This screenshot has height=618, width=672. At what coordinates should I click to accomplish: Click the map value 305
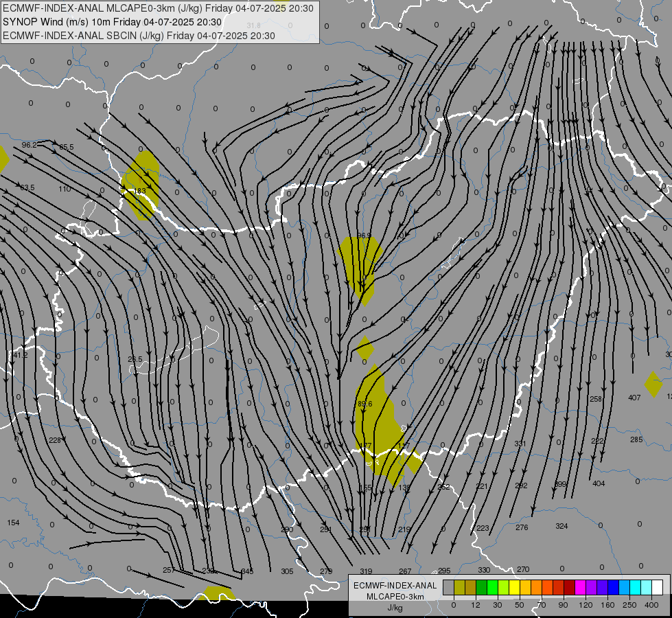pos(287,571)
